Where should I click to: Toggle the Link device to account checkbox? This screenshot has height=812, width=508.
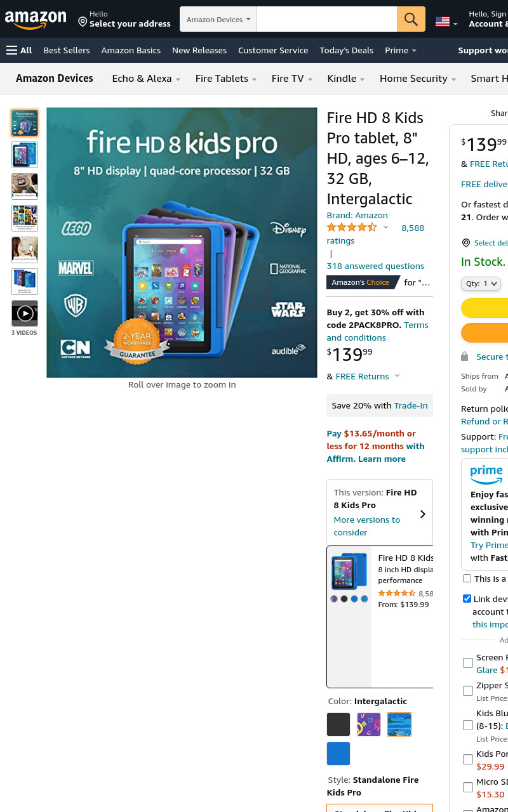[467, 598]
